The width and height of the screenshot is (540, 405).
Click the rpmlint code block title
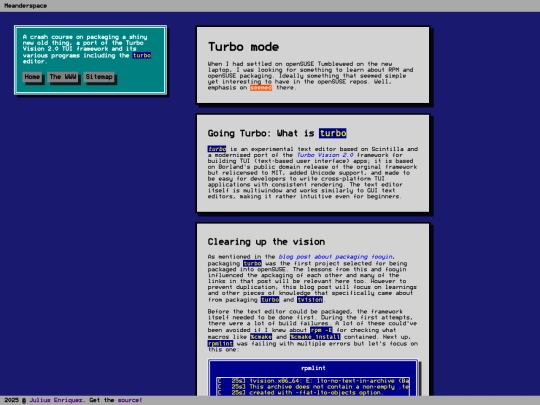(313, 368)
